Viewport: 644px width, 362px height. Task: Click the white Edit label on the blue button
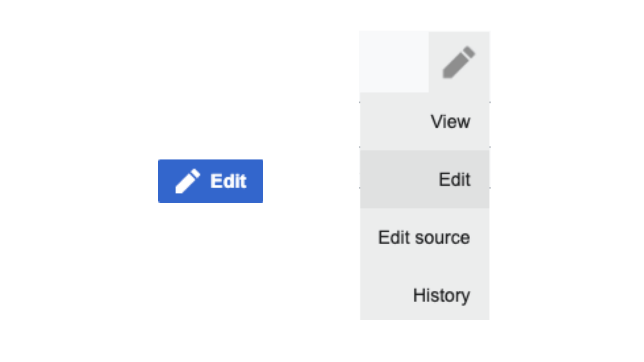[228, 181]
